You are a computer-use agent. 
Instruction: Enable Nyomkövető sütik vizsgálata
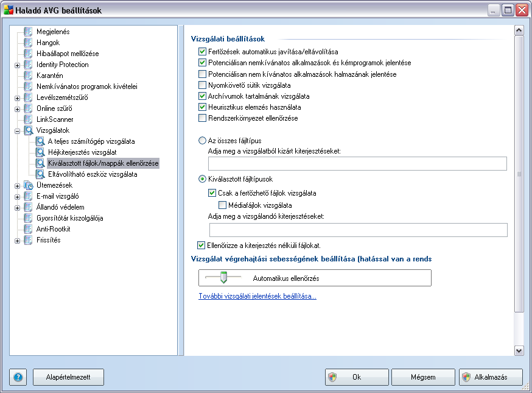[202, 85]
